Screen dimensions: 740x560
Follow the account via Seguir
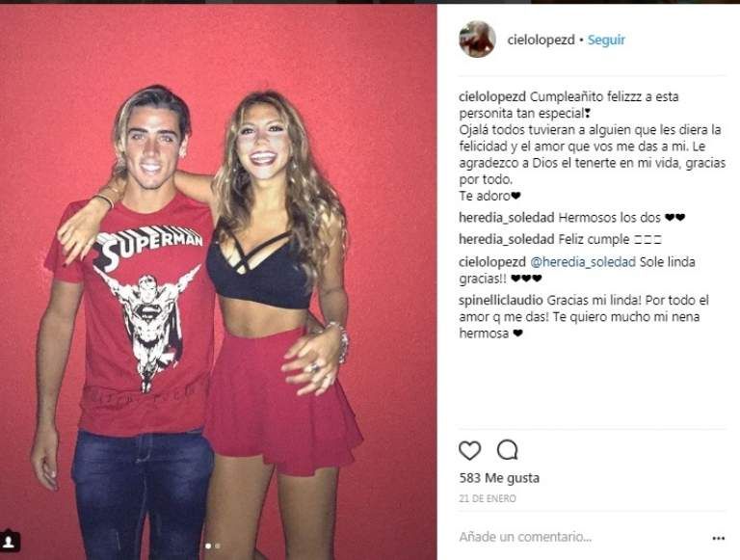pyautogui.click(x=606, y=40)
